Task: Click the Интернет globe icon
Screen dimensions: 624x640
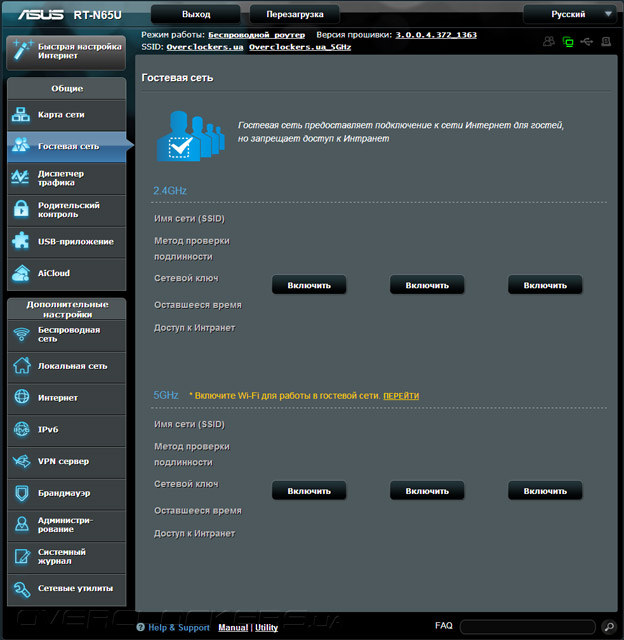Action: 22,397
